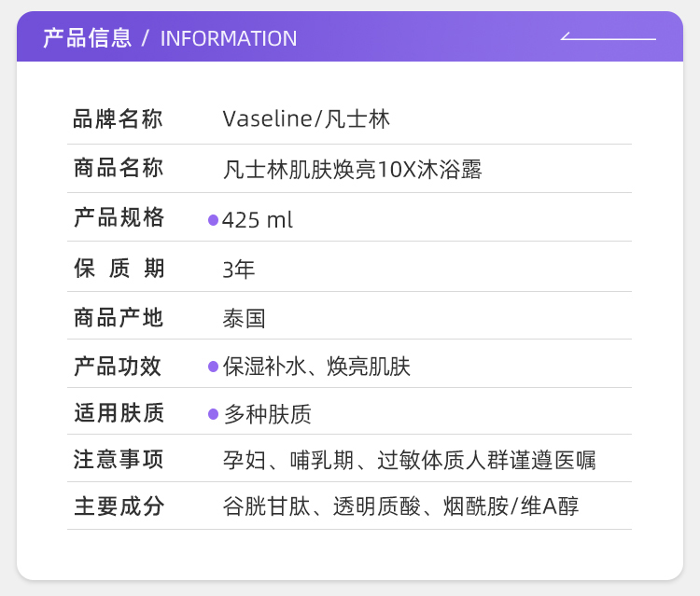700x596 pixels.
Task: Select the "保质期" row label
Action: point(119,269)
